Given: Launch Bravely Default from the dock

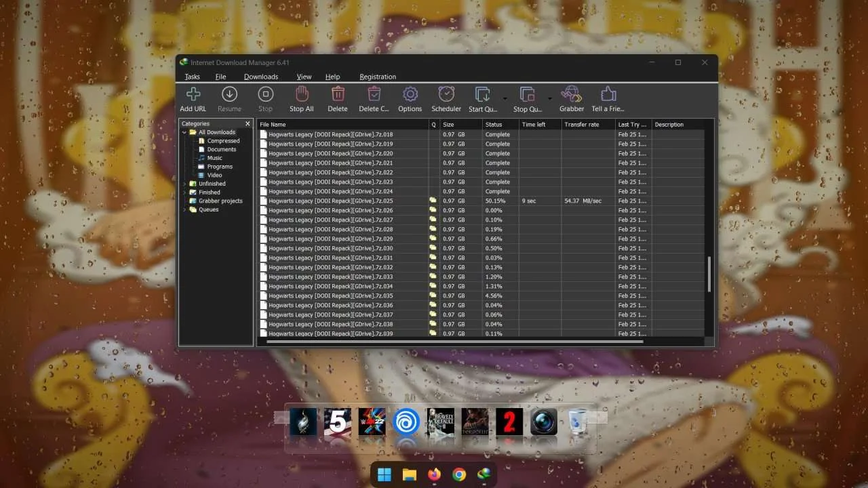Looking at the screenshot, I should click(441, 422).
